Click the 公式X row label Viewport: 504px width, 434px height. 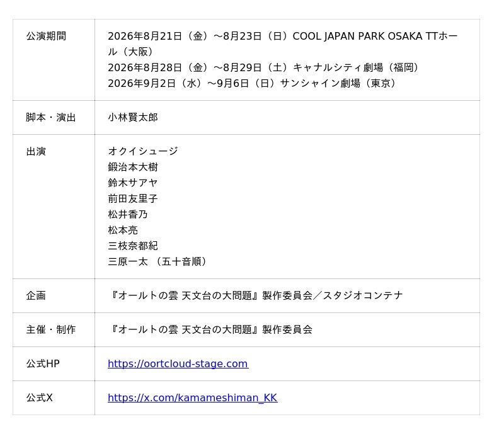tap(40, 397)
